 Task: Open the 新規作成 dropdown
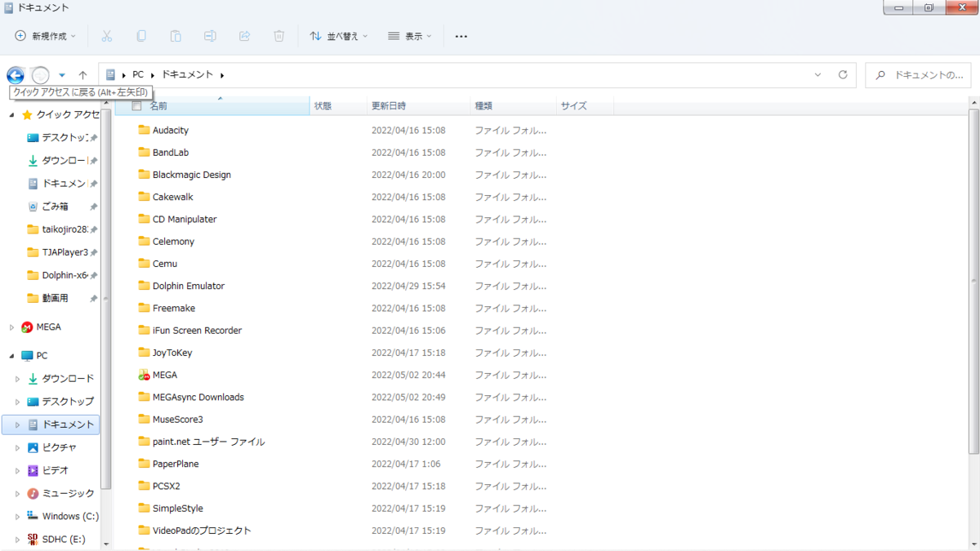(x=45, y=36)
